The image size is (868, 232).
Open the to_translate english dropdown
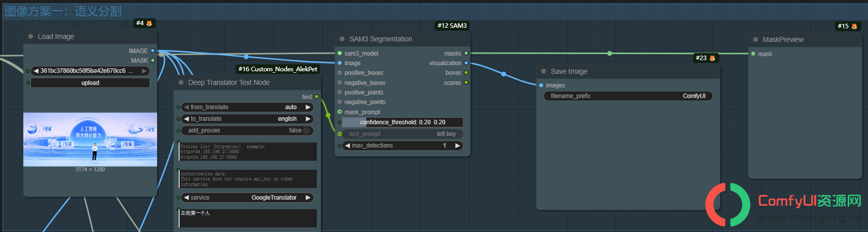[x=247, y=119]
